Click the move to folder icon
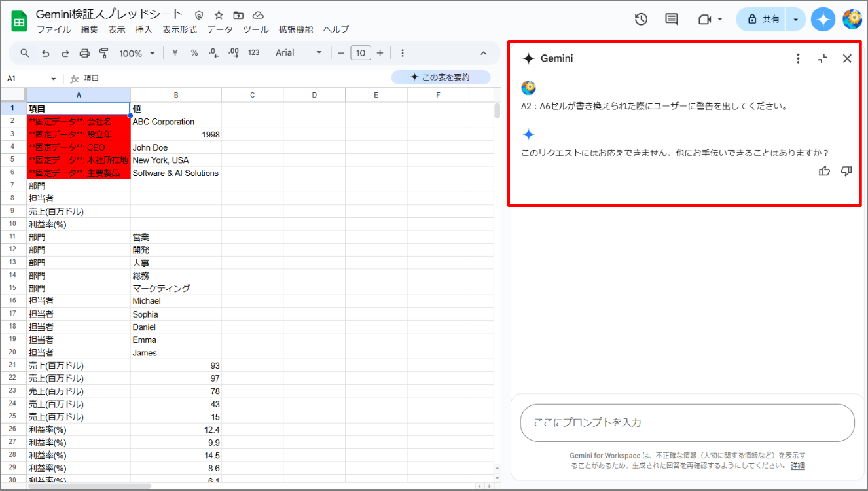This screenshot has width=868, height=491. tap(238, 15)
